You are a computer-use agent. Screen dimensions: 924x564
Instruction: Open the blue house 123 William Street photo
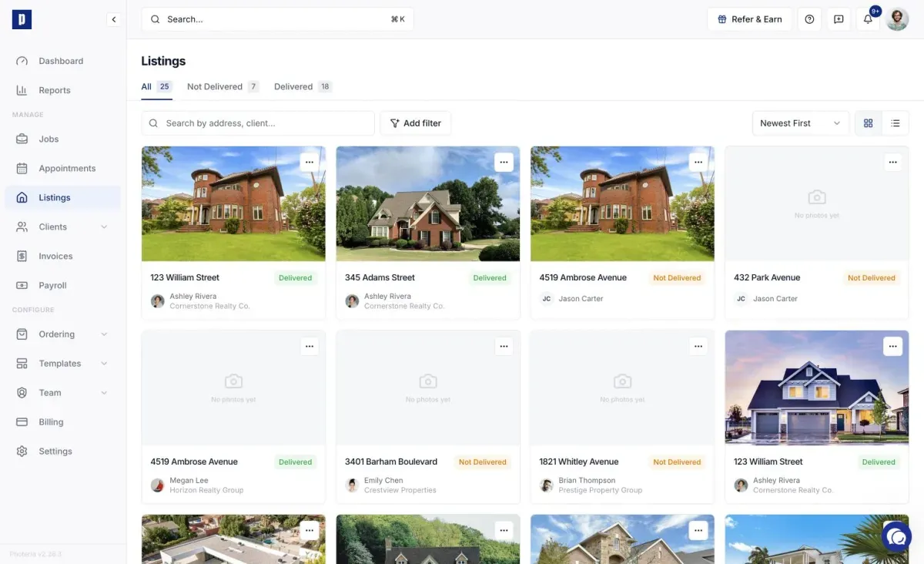(x=817, y=388)
